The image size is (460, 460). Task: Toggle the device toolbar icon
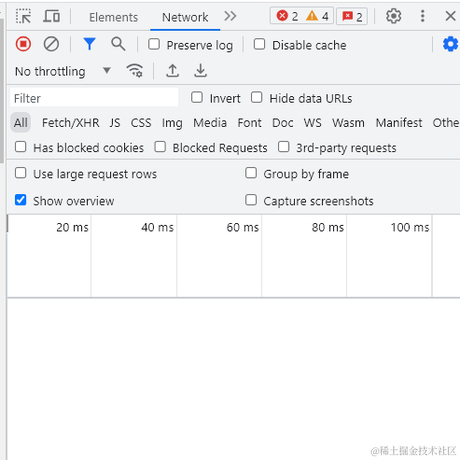[x=51, y=16]
